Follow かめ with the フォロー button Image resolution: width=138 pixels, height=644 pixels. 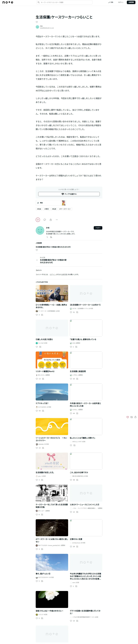[x=98, y=228]
